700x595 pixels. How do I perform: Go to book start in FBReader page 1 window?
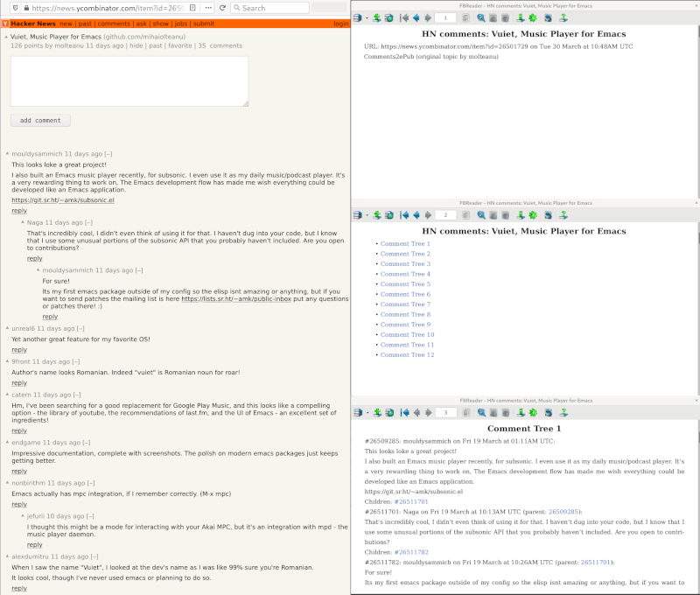point(404,17)
